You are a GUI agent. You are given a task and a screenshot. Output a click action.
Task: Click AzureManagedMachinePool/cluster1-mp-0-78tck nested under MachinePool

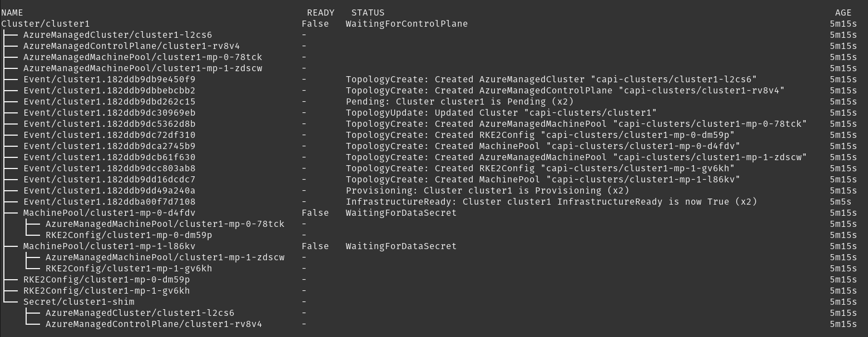tap(165, 224)
